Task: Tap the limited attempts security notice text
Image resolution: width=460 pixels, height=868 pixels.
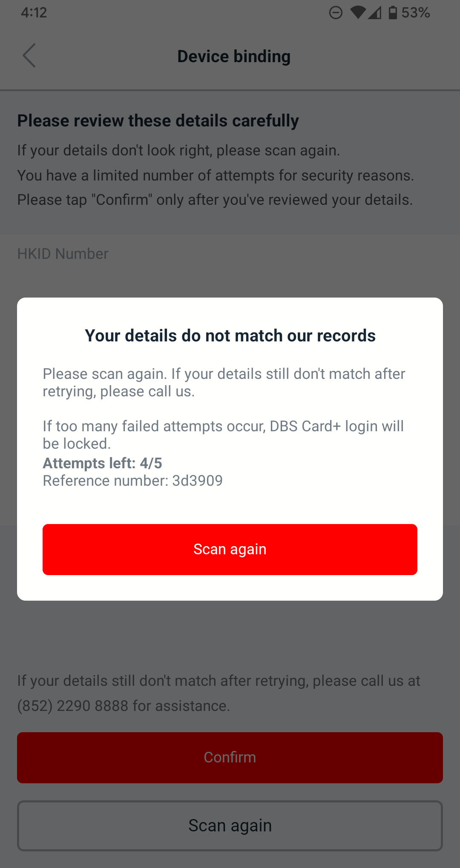Action: click(216, 175)
